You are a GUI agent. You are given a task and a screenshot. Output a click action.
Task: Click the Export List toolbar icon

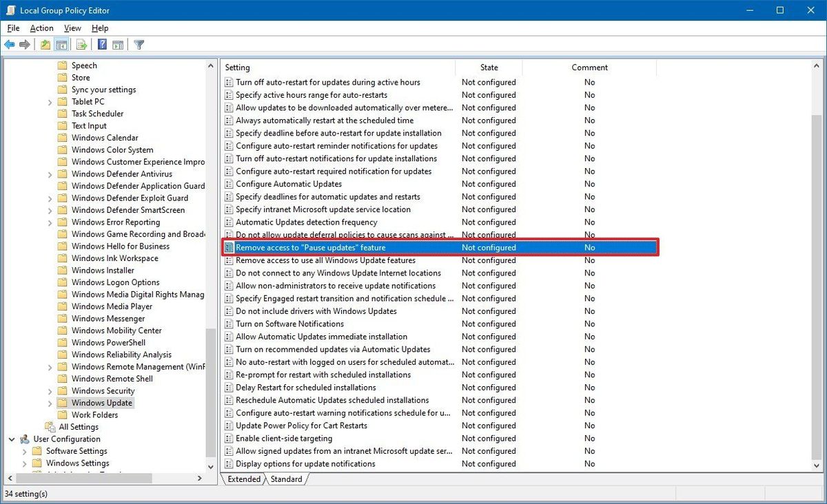(81, 44)
